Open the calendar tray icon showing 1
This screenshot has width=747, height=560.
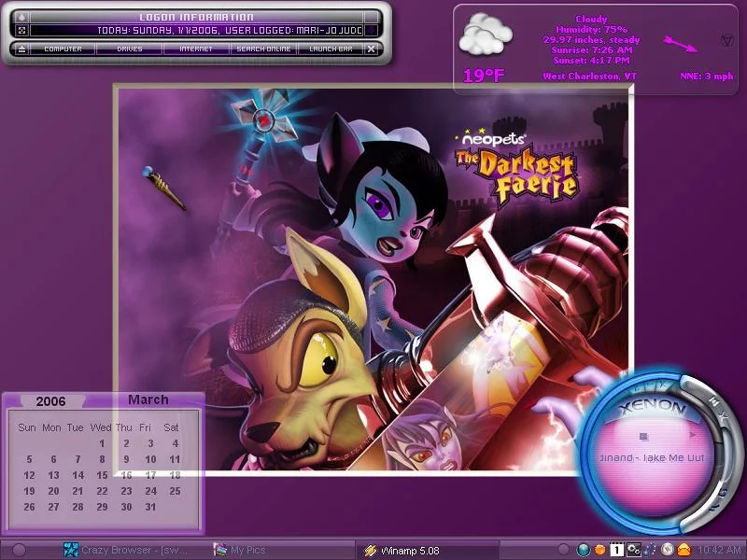coord(616,550)
